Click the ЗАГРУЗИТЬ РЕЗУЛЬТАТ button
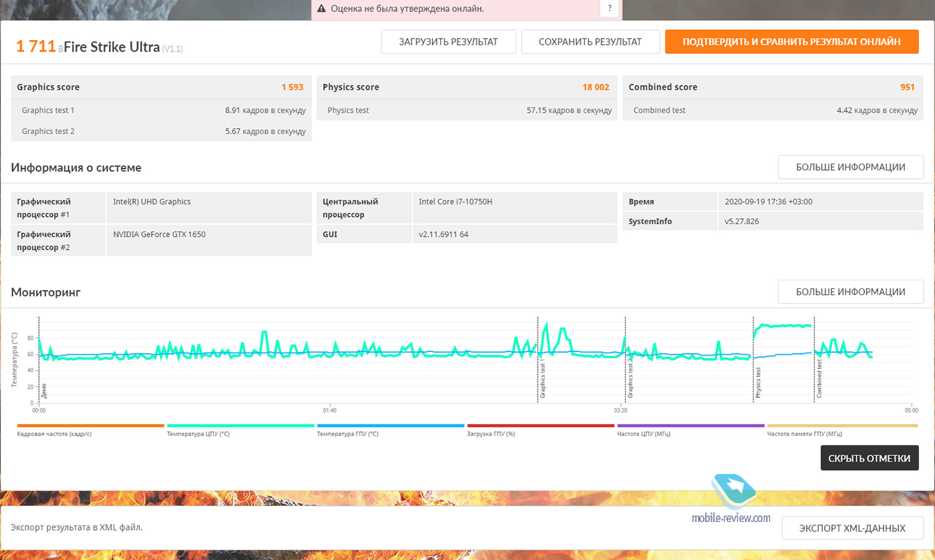The height and width of the screenshot is (560, 935). click(449, 41)
